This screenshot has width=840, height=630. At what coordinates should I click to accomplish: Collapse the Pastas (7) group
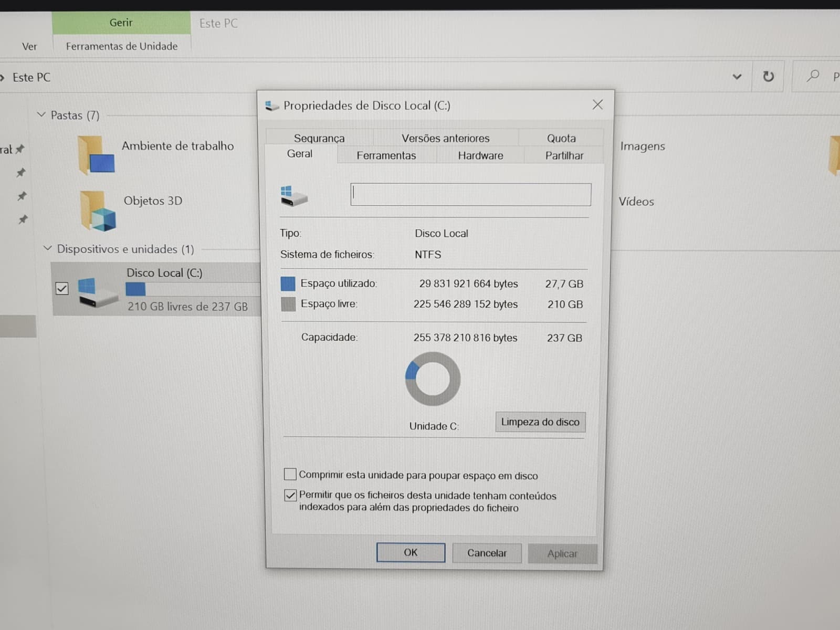click(x=41, y=114)
